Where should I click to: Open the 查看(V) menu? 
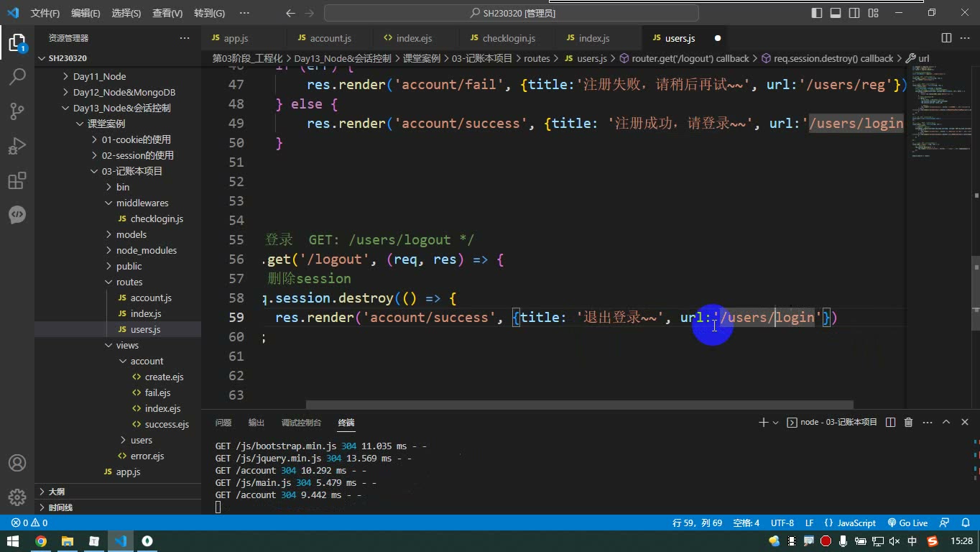[167, 13]
